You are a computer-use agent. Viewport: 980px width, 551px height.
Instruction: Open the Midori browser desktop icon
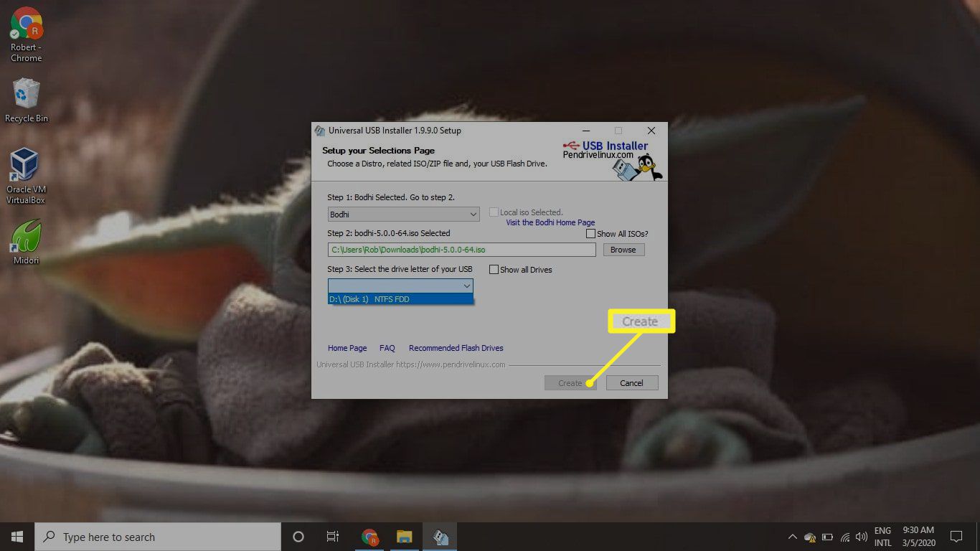(x=26, y=242)
